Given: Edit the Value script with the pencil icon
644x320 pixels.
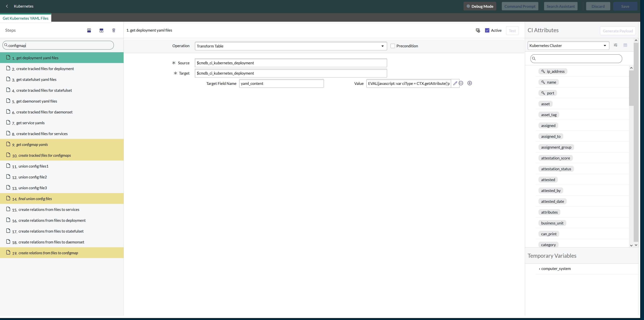Looking at the screenshot, I should click(455, 83).
